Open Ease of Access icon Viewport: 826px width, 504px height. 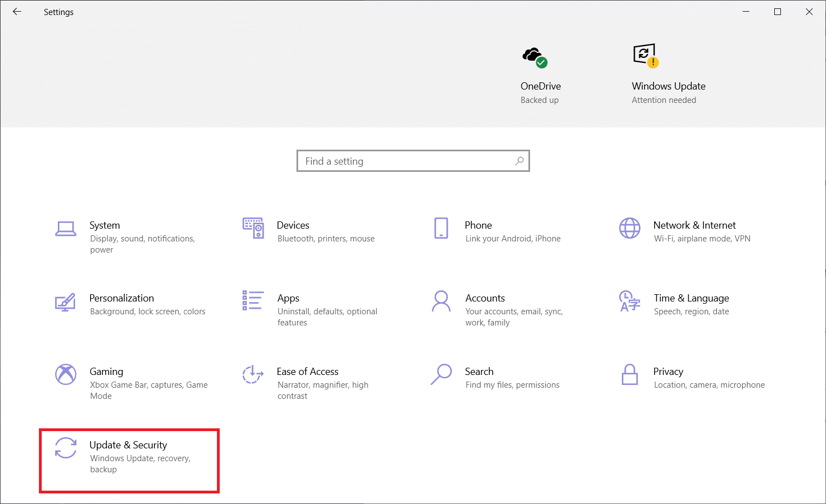(253, 374)
